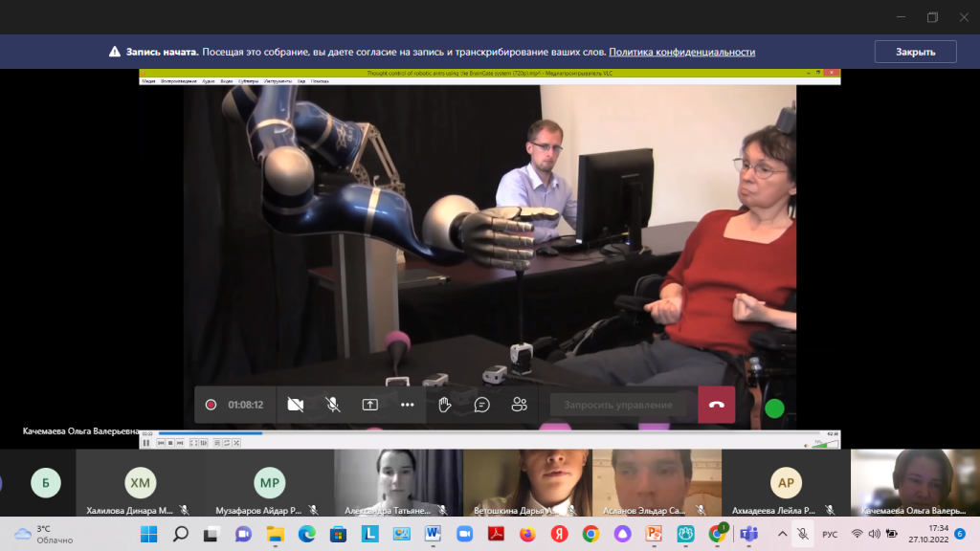Unmute microphone in Teams call toolbar
This screenshot has width=980, height=551.
(332, 405)
